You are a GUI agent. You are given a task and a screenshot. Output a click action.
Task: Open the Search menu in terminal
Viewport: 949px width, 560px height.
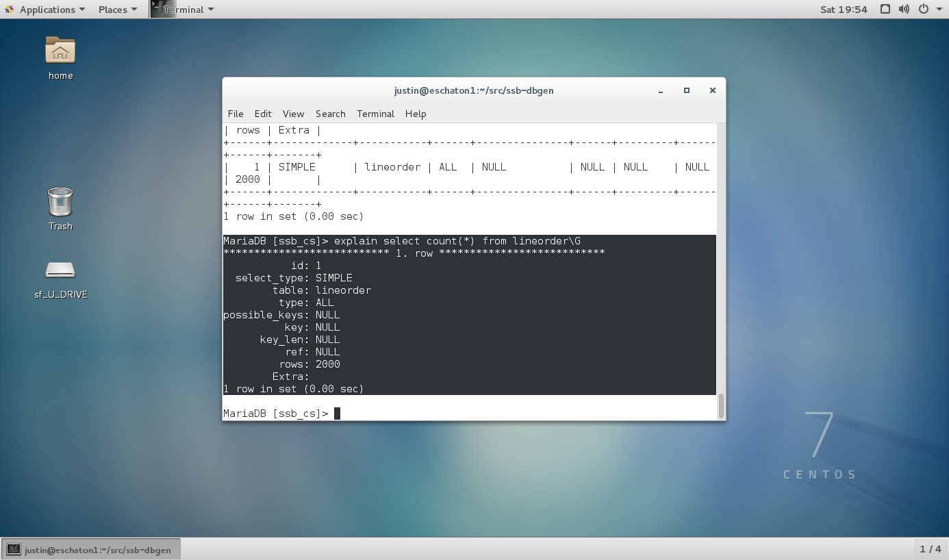330,114
